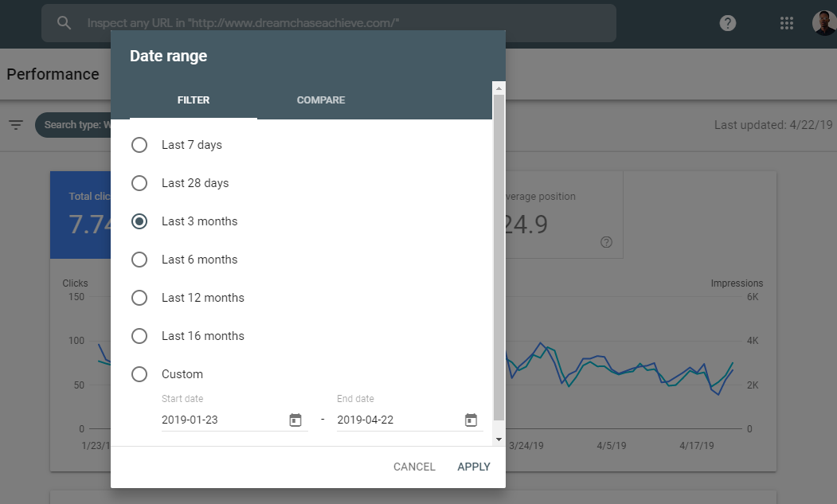Screen dimensions: 837x504
Task: Switch to the COMPARE tab
Action: [321, 100]
